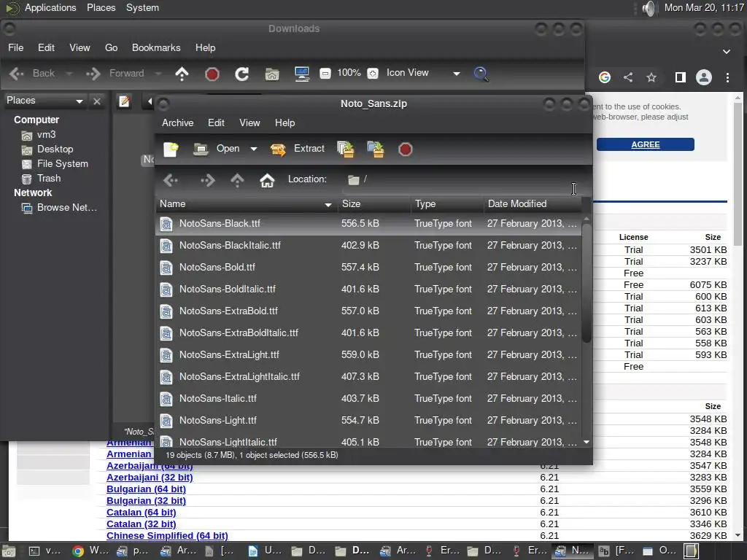747x560 pixels.
Task: Click search magnifier in Downloads toolbar
Action: (481, 74)
